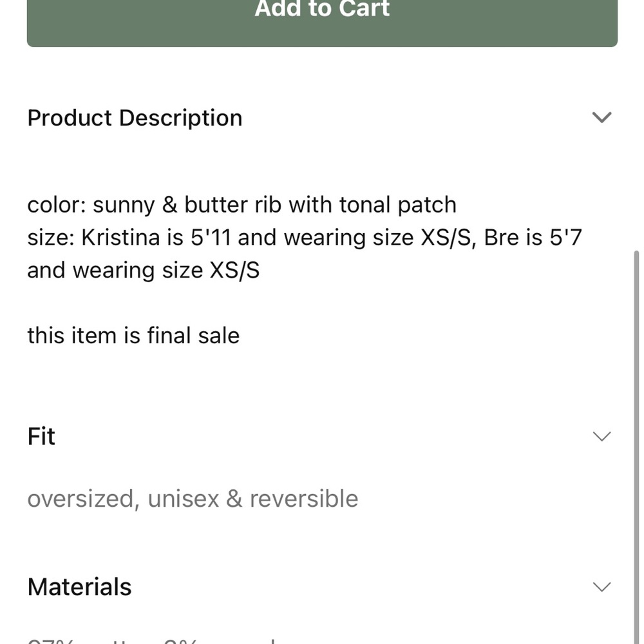Click the Add to Cart button
Viewport: 644px width, 644px height.
click(x=322, y=19)
